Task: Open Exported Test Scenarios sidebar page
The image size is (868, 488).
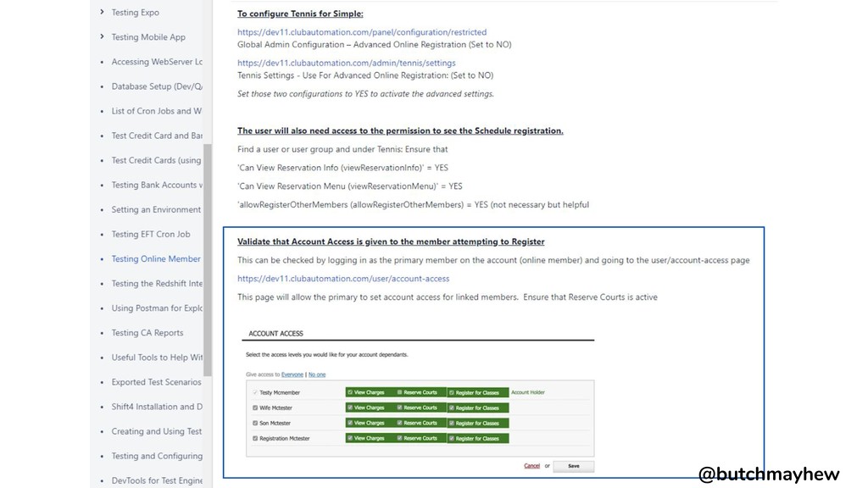Action: tap(156, 382)
